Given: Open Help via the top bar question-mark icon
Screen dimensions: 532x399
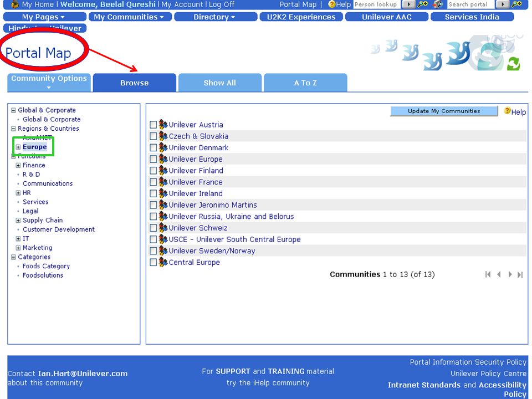Looking at the screenshot, I should [331, 4].
